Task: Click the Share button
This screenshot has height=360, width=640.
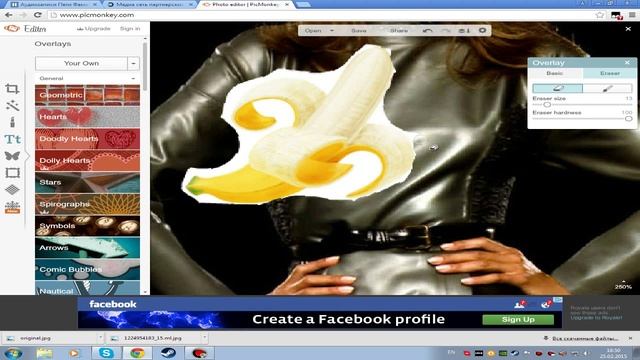Action: [399, 31]
